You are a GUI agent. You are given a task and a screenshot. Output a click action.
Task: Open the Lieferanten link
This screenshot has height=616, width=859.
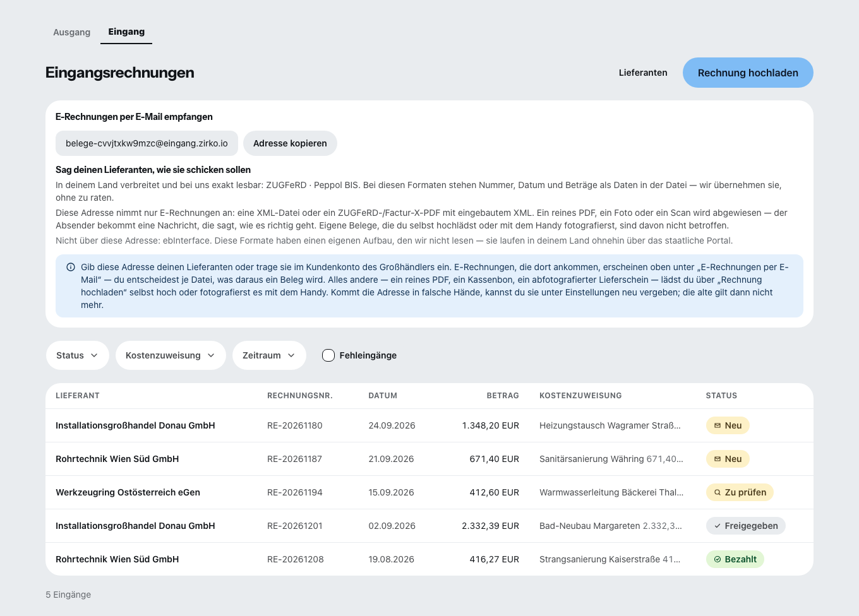(643, 73)
